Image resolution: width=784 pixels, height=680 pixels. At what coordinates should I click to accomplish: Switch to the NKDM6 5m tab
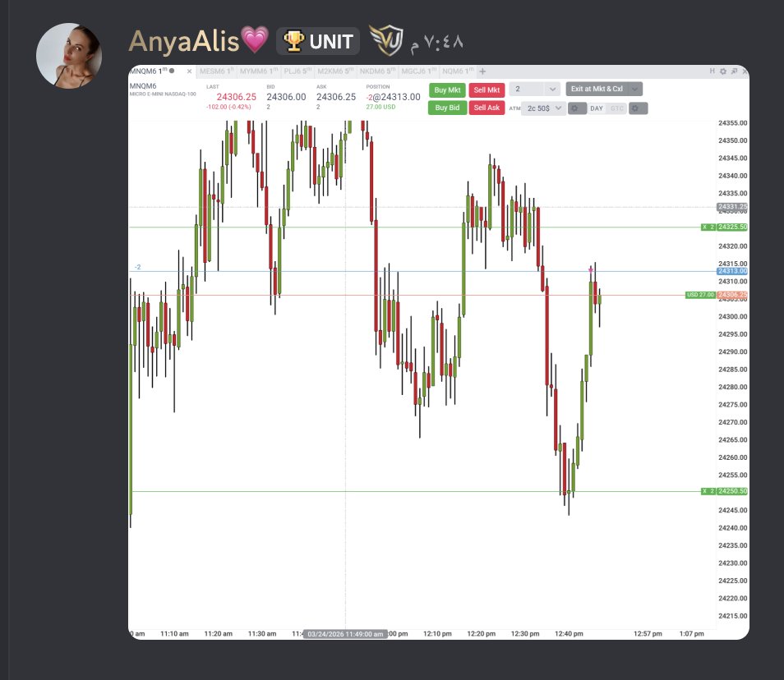coord(377,71)
